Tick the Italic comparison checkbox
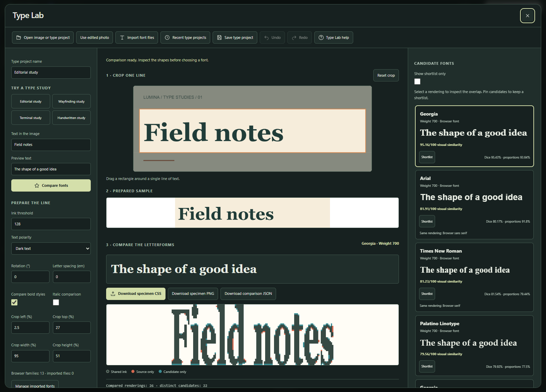Screen dimensions: 546x392 click(x=56, y=302)
